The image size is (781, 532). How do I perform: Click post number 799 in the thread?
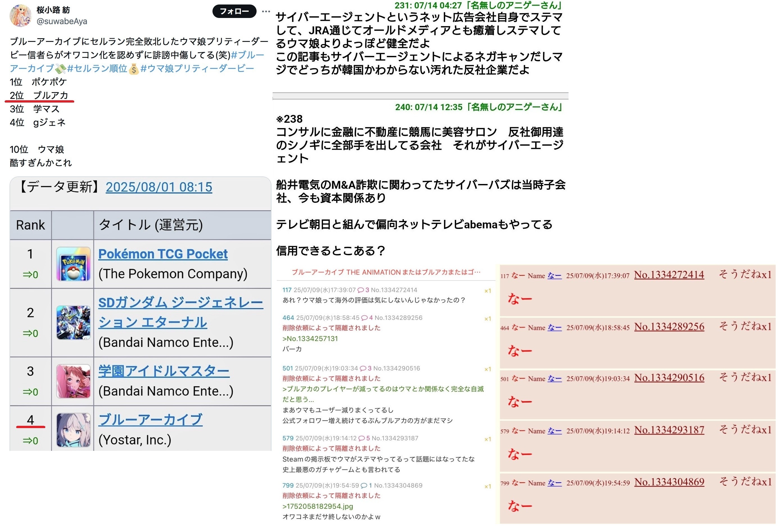(288, 486)
